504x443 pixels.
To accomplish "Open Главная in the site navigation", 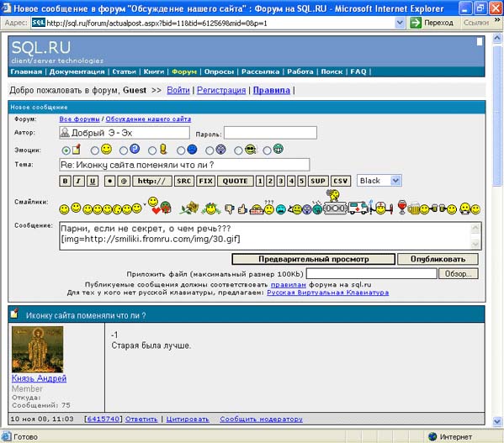I will [26, 71].
